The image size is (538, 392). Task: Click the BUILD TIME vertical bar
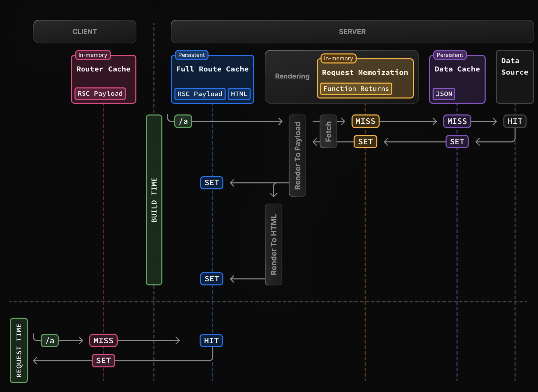[x=154, y=200]
